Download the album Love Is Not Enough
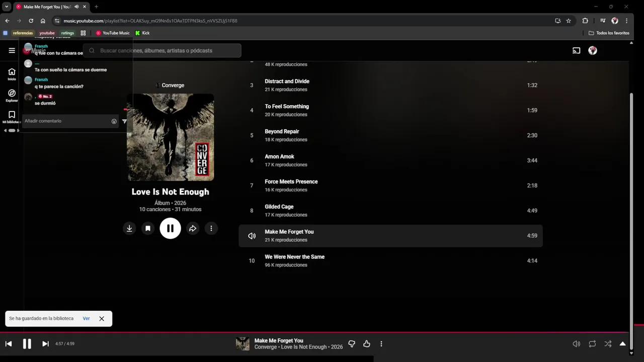This screenshot has height=362, width=644. pos(129,228)
